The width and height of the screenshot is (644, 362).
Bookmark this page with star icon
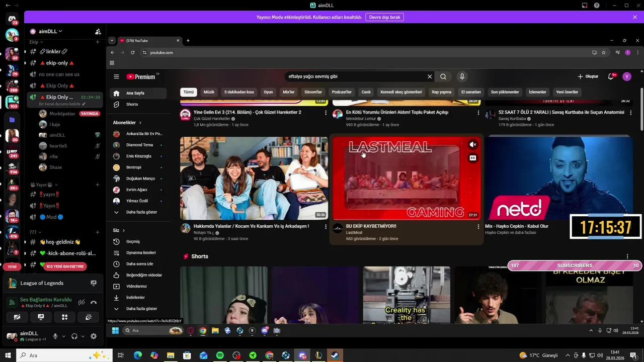pos(604,52)
